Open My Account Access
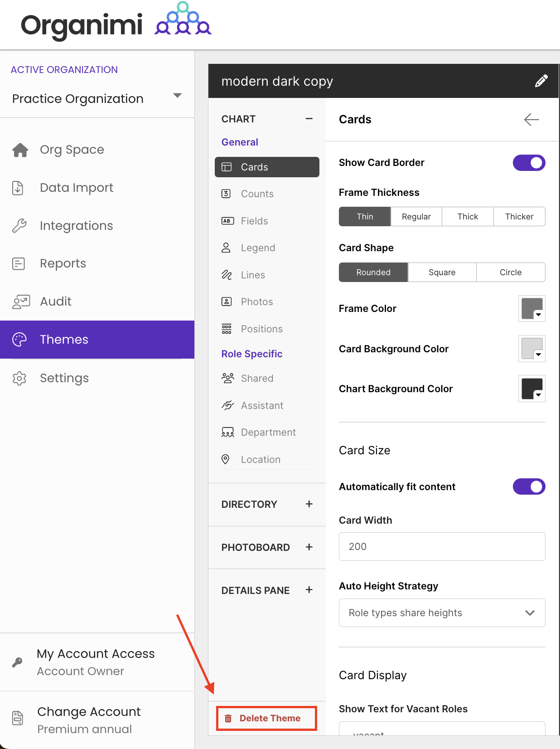 [x=97, y=662]
